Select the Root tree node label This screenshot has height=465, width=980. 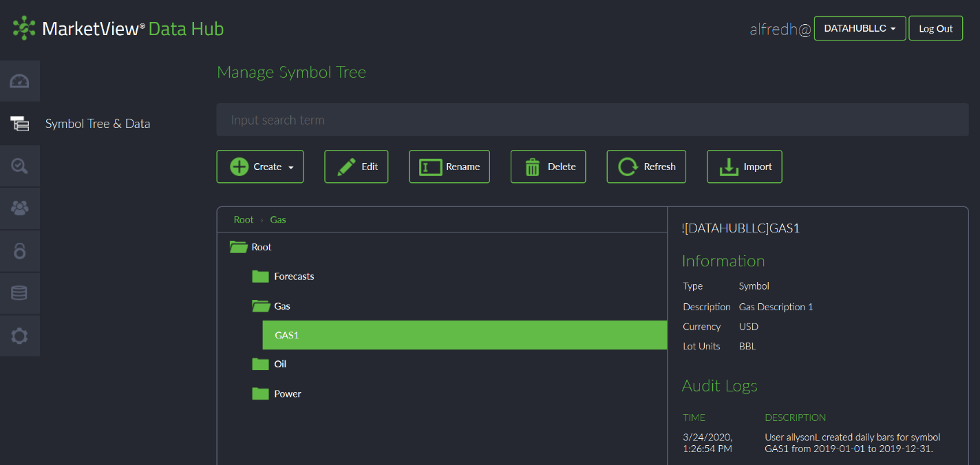pyautogui.click(x=262, y=247)
